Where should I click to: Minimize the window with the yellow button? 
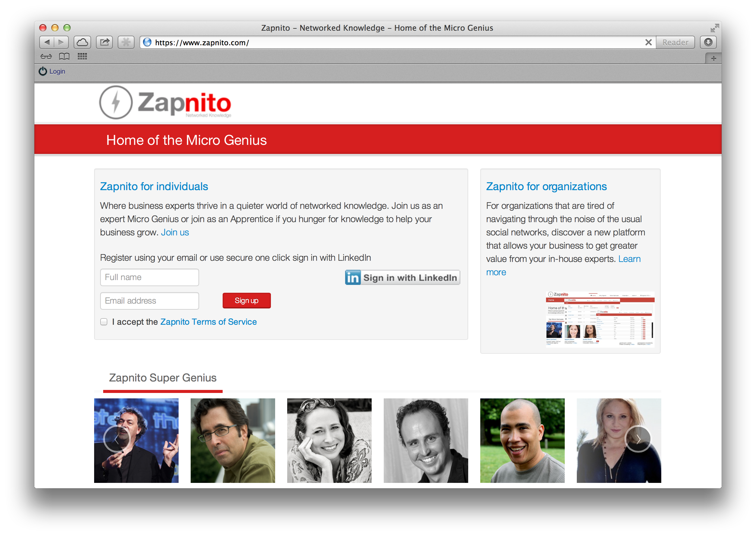tap(55, 28)
